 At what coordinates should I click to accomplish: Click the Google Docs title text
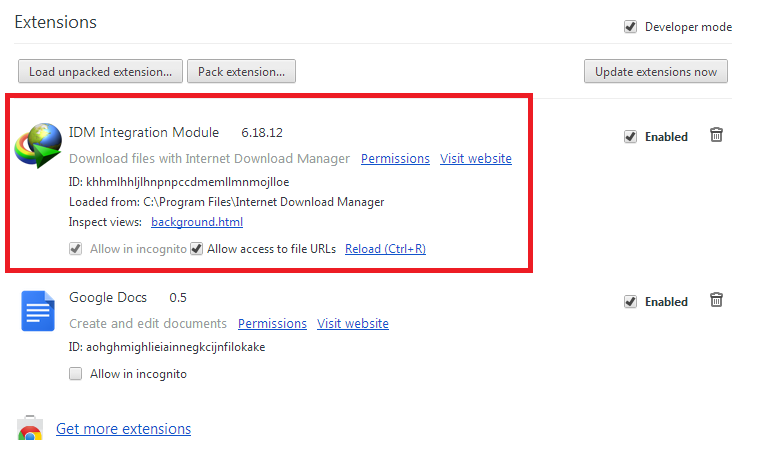coord(108,297)
